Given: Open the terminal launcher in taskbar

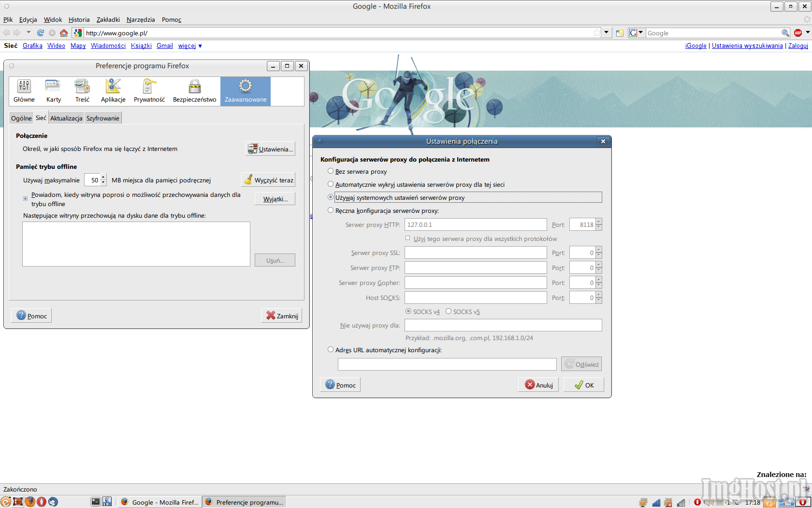Looking at the screenshot, I should point(96,502).
